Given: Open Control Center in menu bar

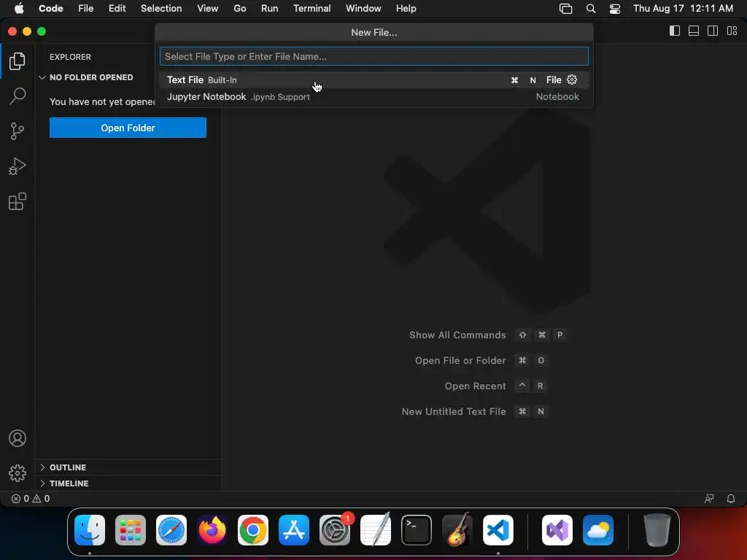Looking at the screenshot, I should click(x=614, y=8).
